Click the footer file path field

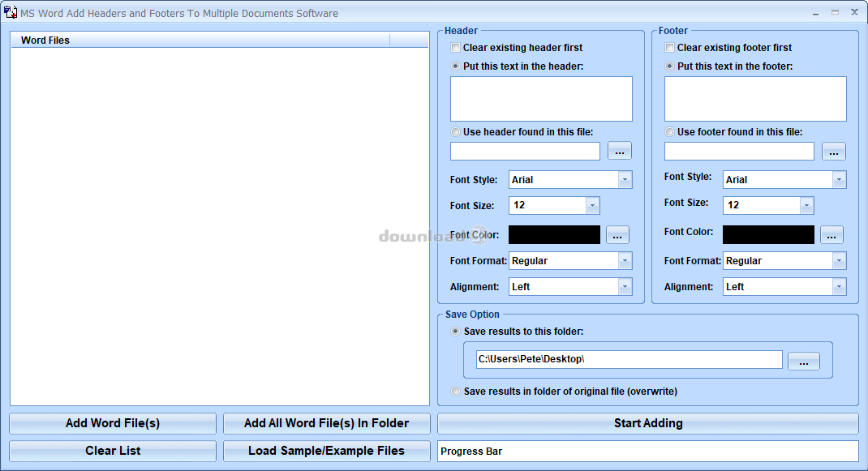pos(740,151)
